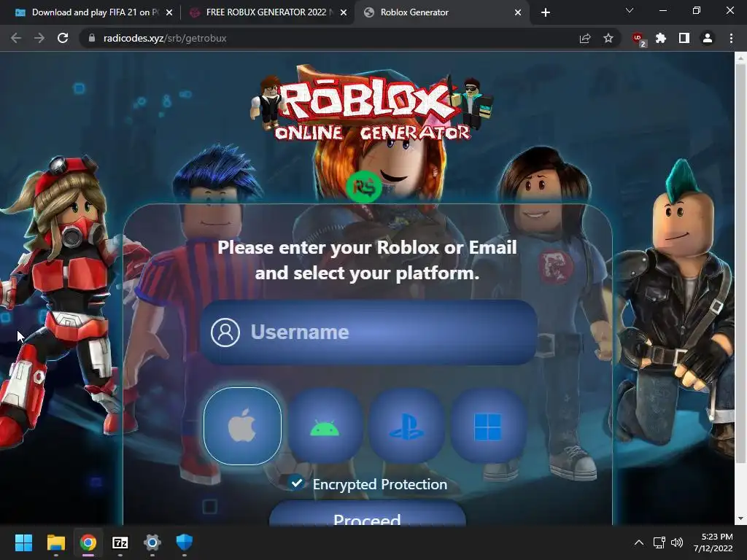Select the Apple platform icon

pos(242,426)
